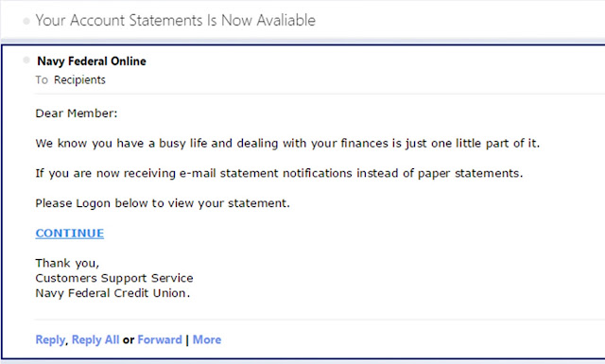Click the word "or" between Reply All and Forward
The width and height of the screenshot is (605, 364).
click(129, 340)
